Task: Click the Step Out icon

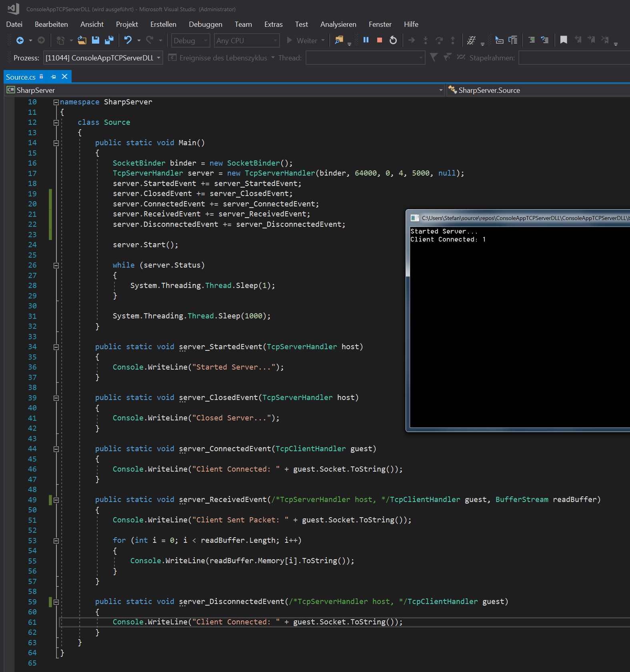Action: click(x=453, y=40)
